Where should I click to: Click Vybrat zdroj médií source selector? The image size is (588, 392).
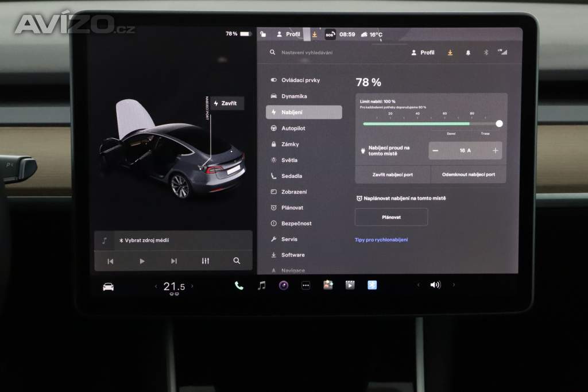tap(144, 240)
